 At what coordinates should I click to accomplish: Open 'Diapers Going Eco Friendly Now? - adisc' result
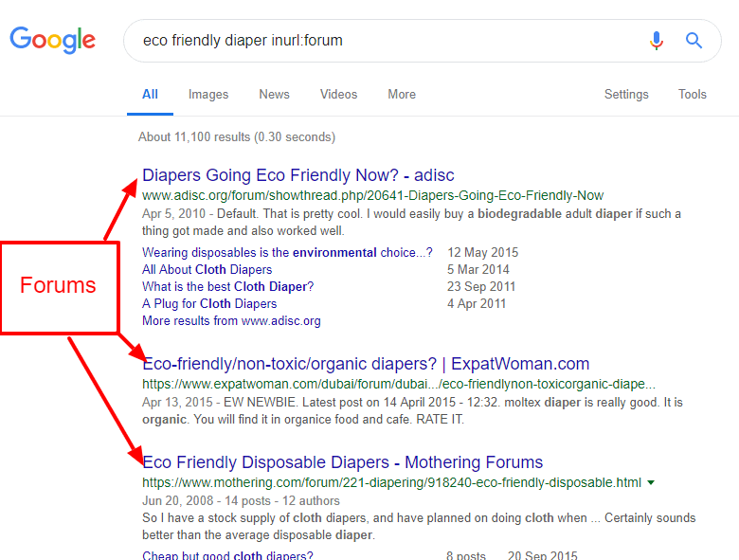click(x=298, y=175)
